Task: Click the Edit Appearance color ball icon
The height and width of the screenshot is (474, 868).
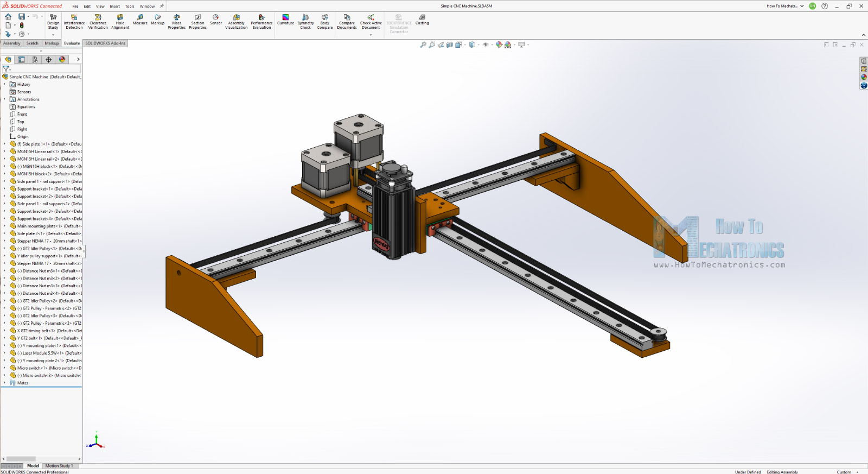Action: (499, 45)
